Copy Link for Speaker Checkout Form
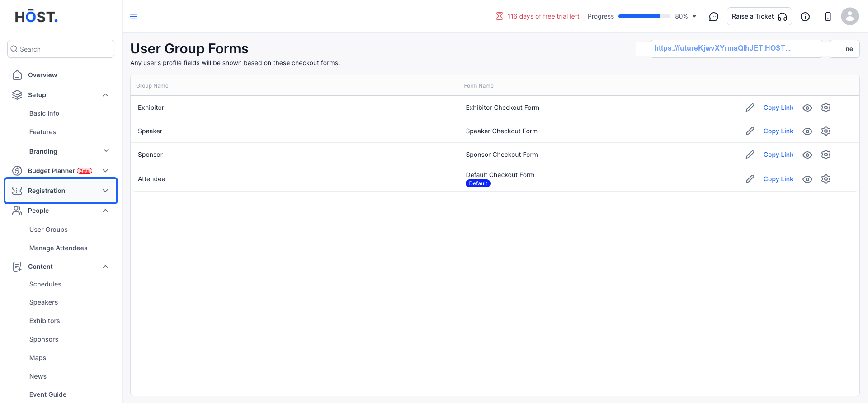This screenshot has width=868, height=403. 778,131
